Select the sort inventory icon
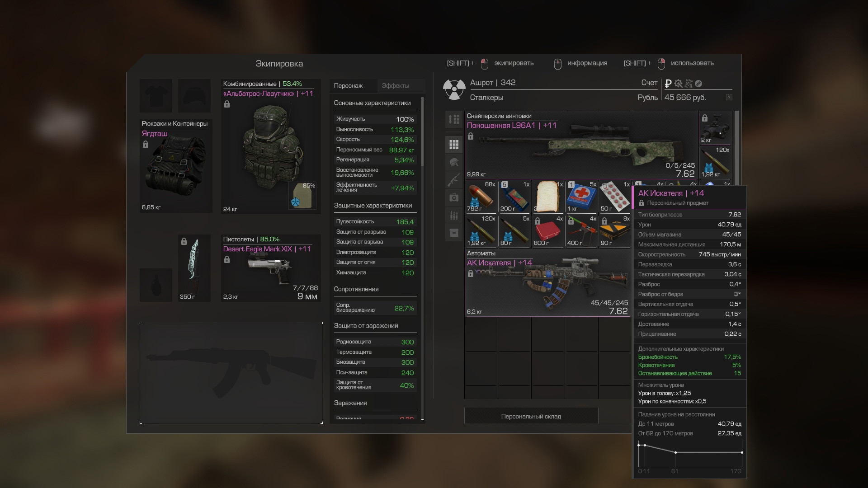The width and height of the screenshot is (868, 488). [454, 120]
